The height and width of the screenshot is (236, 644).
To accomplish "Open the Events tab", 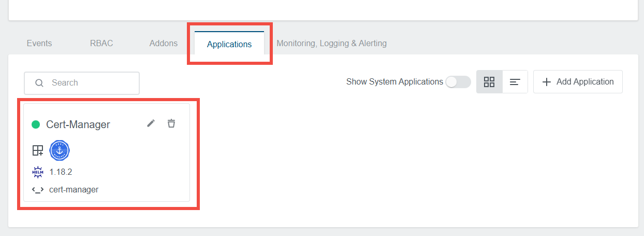I will coord(39,43).
